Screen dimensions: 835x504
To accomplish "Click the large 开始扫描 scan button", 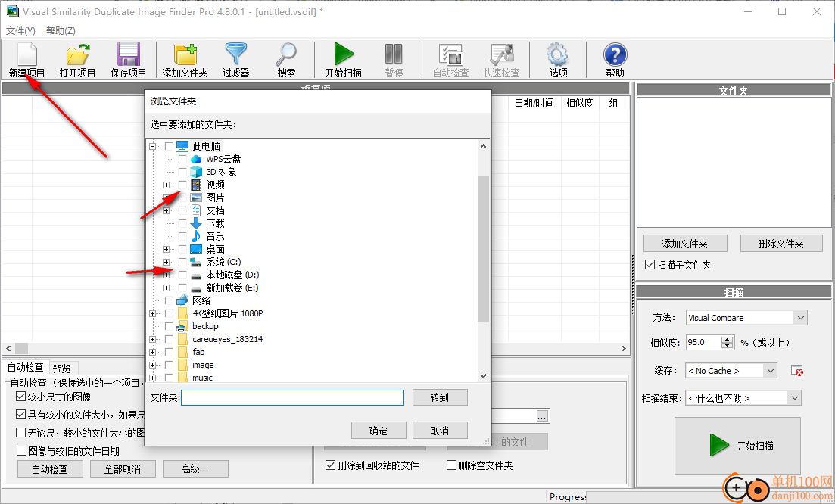I will click(737, 446).
